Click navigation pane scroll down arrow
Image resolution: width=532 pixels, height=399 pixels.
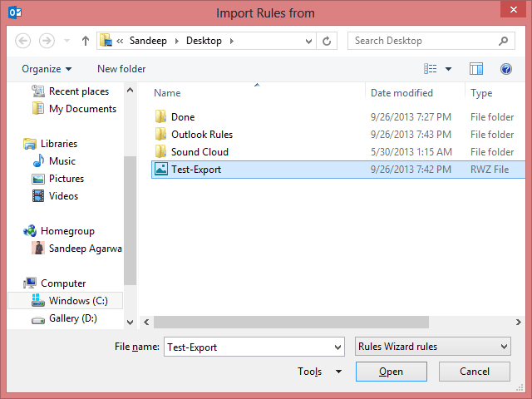click(130, 323)
